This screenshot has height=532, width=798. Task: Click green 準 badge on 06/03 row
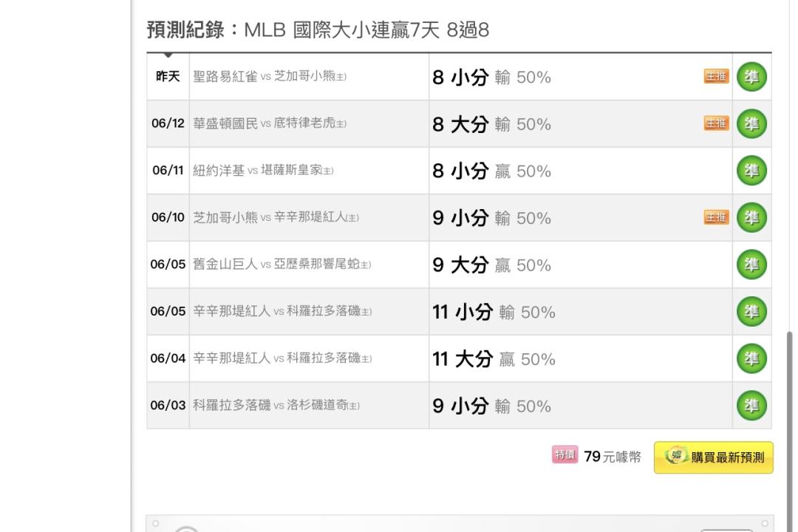(x=751, y=406)
